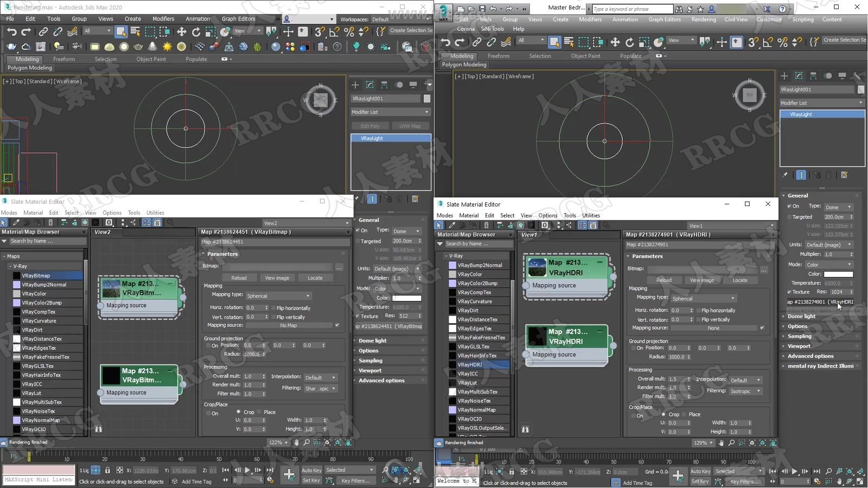Click Undo arrow in right window toolbar
Image resolution: width=868 pixels, height=488 pixels.
pyautogui.click(x=445, y=42)
